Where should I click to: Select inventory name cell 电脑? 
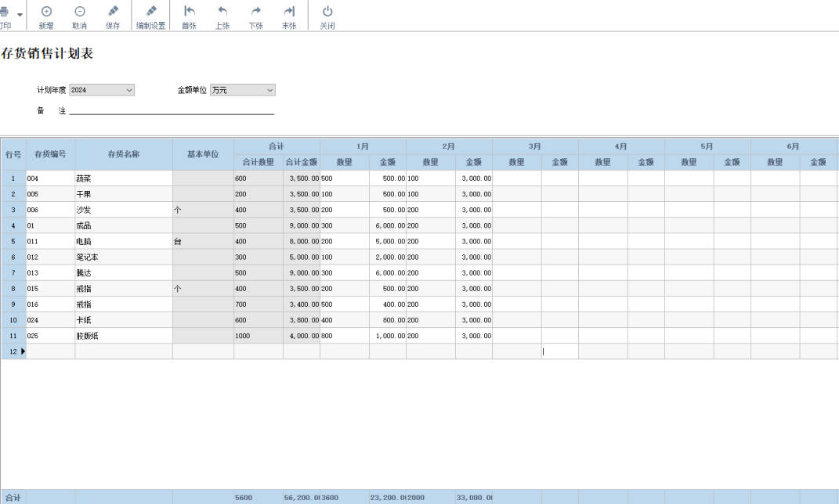click(124, 242)
